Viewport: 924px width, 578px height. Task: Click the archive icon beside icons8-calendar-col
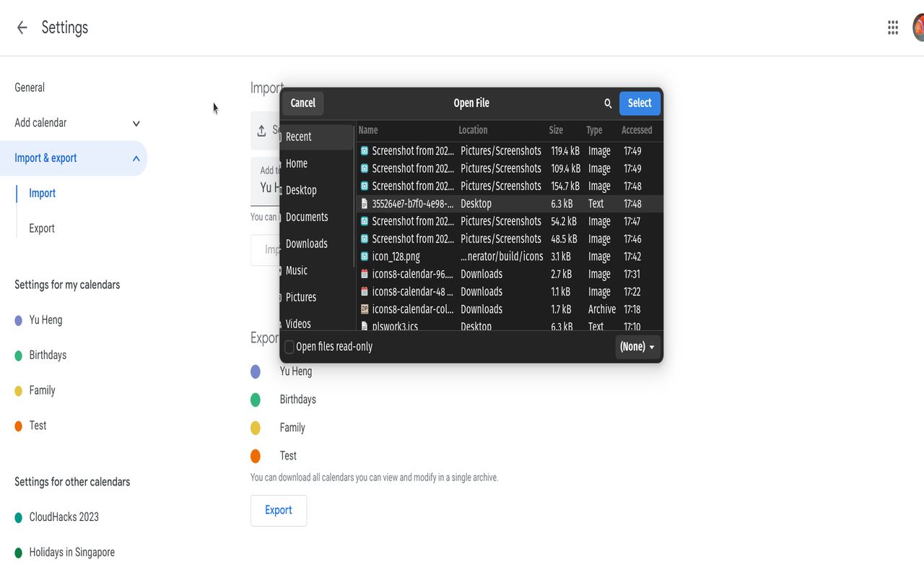365,309
